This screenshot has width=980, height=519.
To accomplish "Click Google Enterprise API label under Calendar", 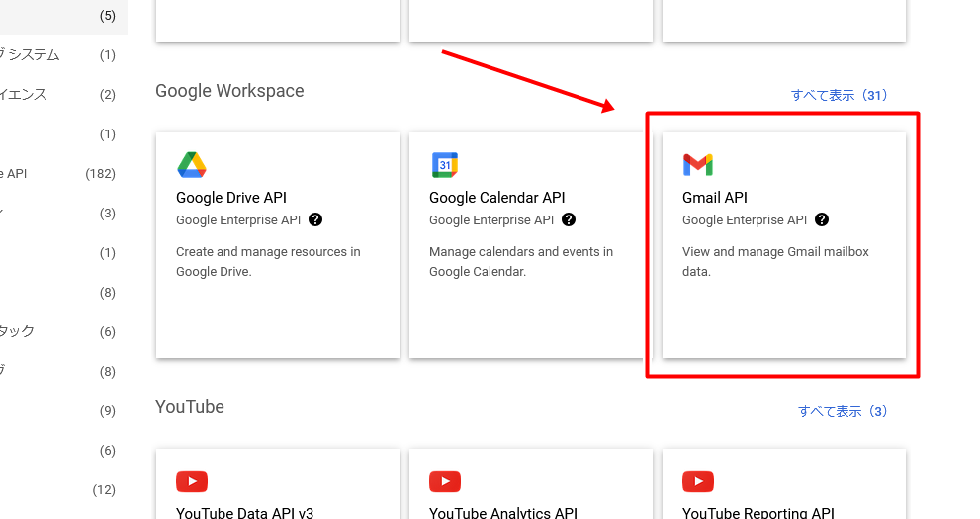I will point(491,219).
